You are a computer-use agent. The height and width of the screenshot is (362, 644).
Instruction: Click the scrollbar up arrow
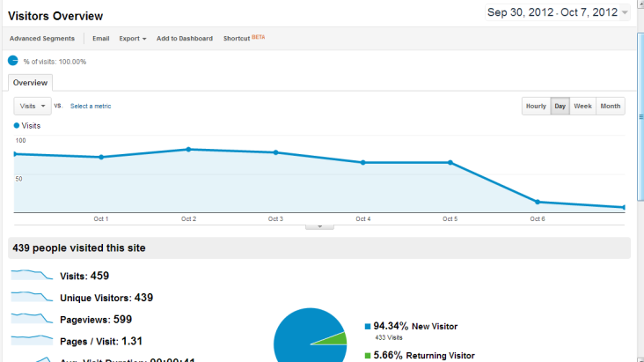640,4
